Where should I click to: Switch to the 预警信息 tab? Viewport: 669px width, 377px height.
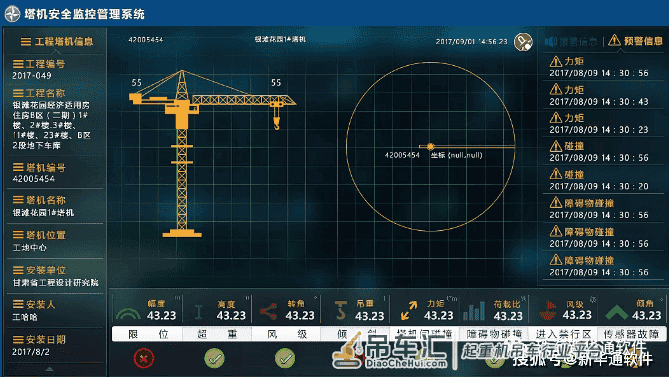point(635,41)
